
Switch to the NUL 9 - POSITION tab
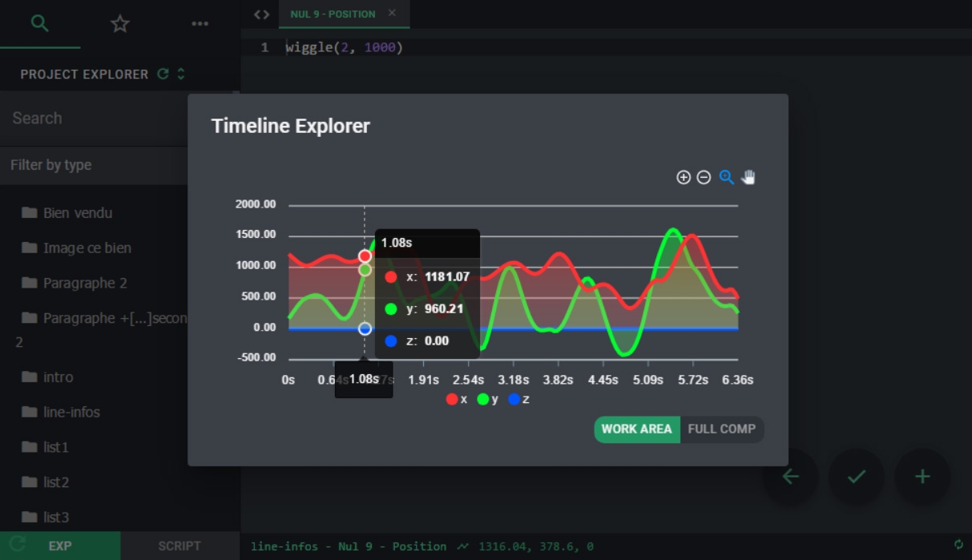(333, 14)
